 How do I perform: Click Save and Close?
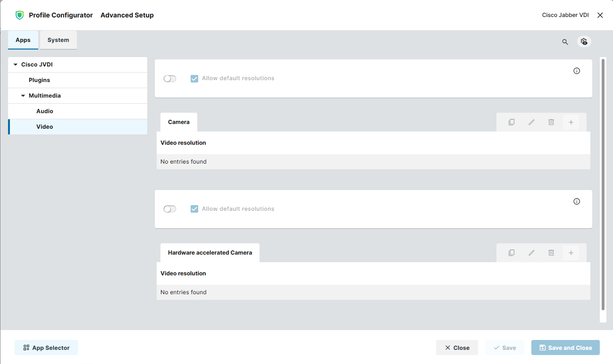click(565, 347)
